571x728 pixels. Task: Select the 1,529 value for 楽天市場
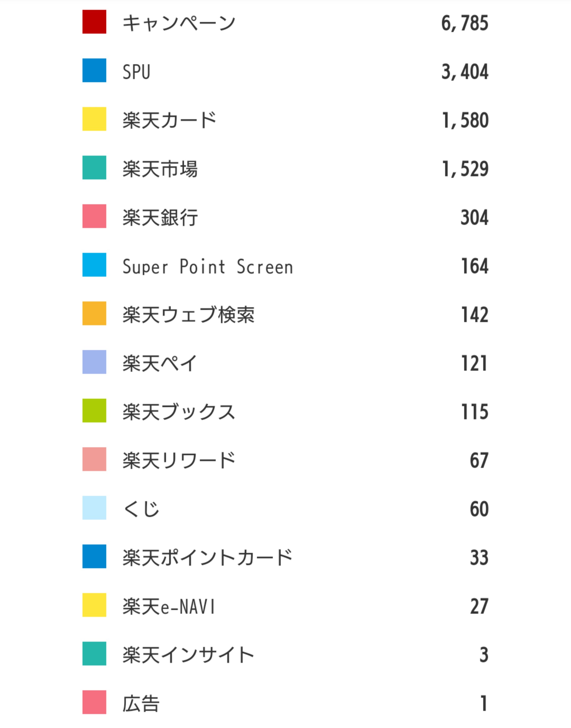465,169
